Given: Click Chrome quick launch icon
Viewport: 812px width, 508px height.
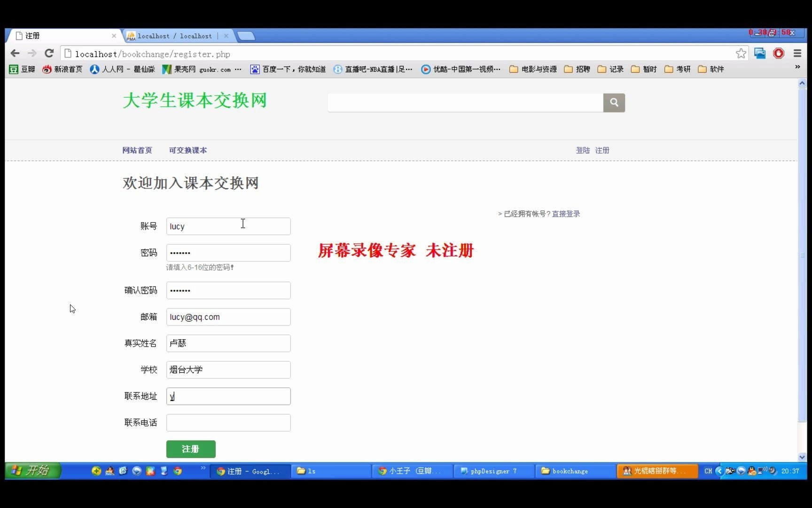Looking at the screenshot, I should click(178, 471).
